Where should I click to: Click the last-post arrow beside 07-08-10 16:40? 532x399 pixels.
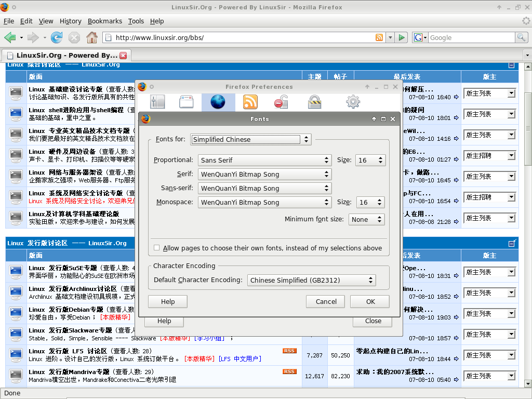point(456,97)
